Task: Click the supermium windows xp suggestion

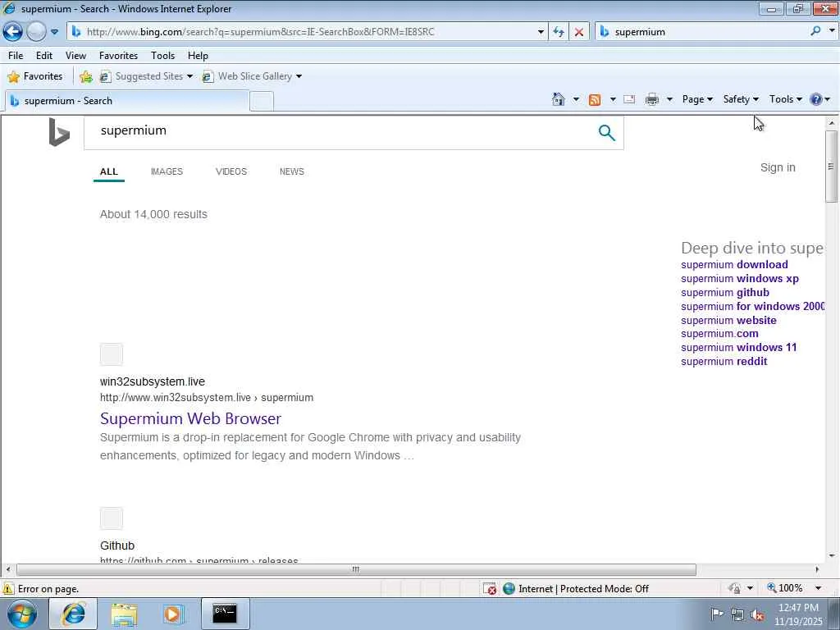Action: click(x=740, y=279)
